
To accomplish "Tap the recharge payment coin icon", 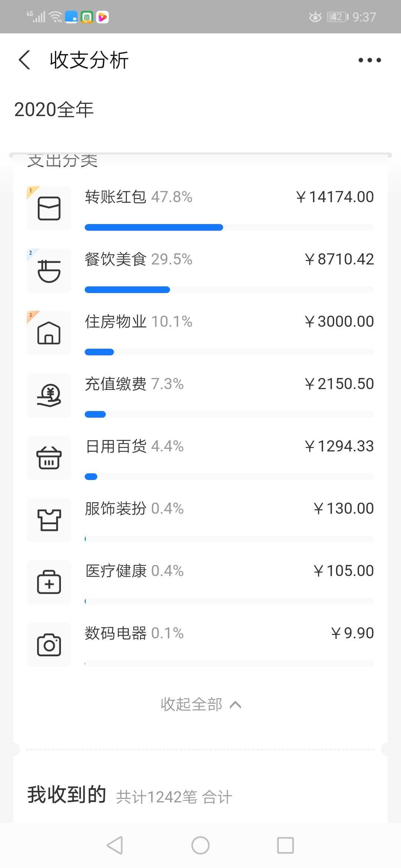I will point(49,395).
